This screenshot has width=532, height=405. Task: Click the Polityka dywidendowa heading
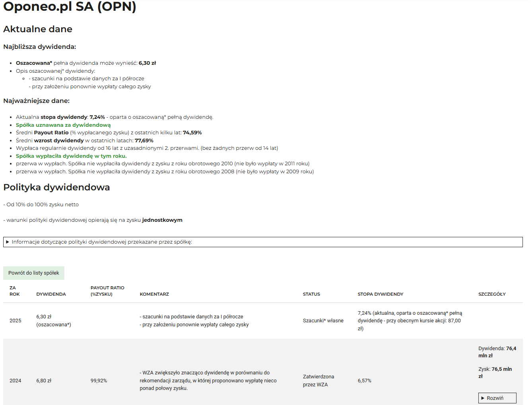tap(56, 187)
